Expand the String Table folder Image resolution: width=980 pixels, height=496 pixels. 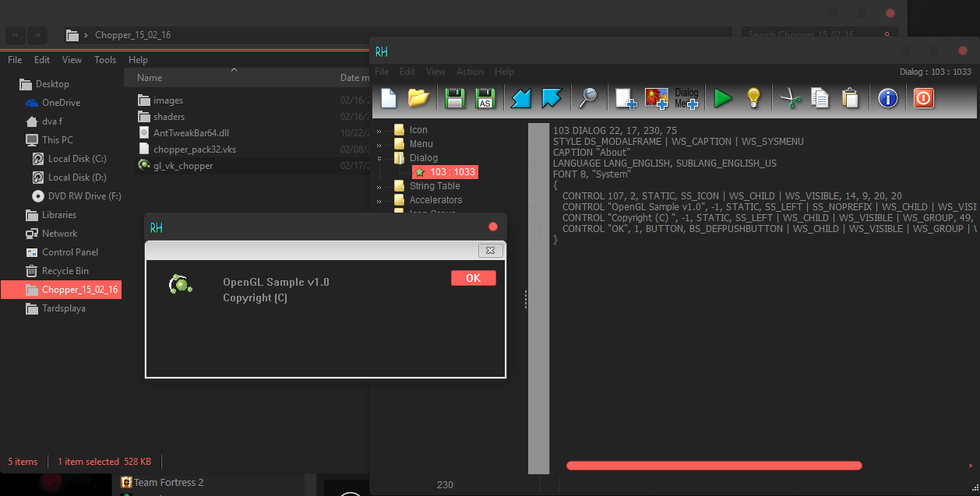pos(379,187)
